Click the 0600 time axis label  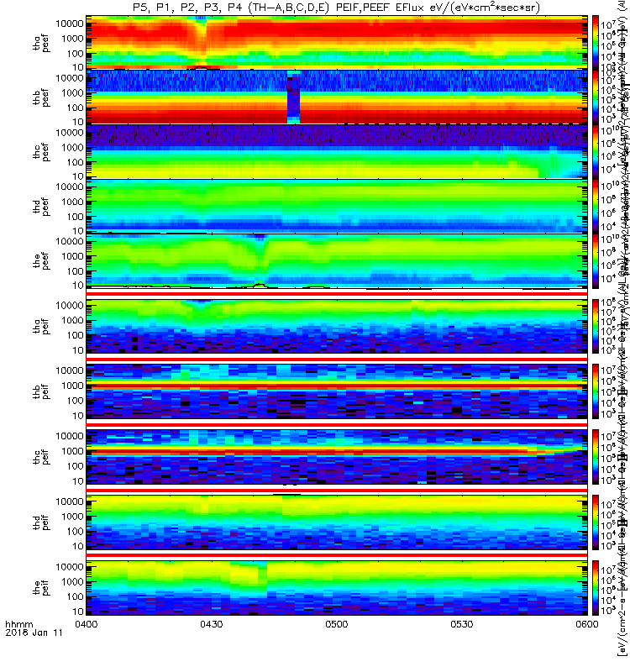click(x=586, y=624)
